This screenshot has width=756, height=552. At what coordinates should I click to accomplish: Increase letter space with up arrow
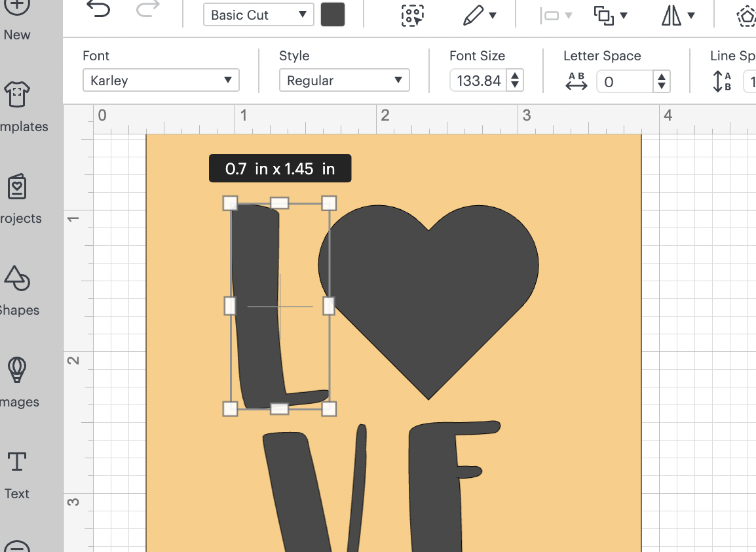(x=662, y=77)
